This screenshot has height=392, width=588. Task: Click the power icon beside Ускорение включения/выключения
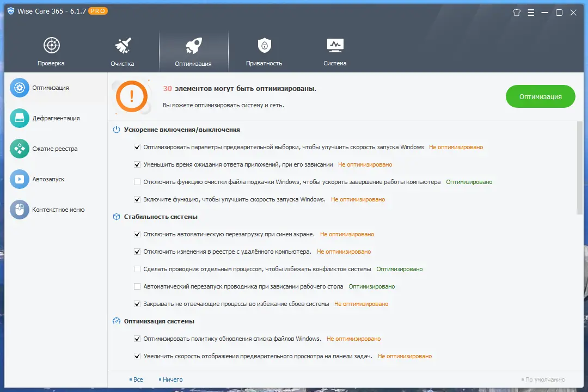click(x=117, y=130)
